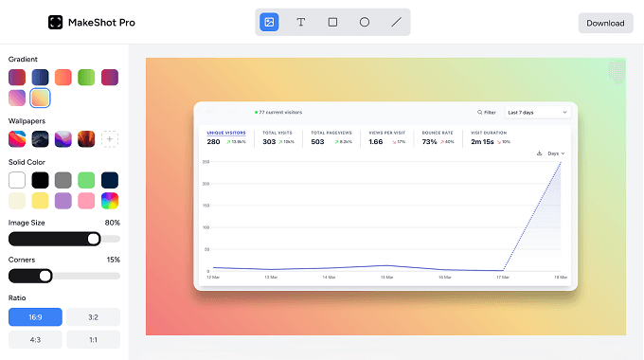
Task: Select the Rectangle shape tool
Action: point(332,22)
